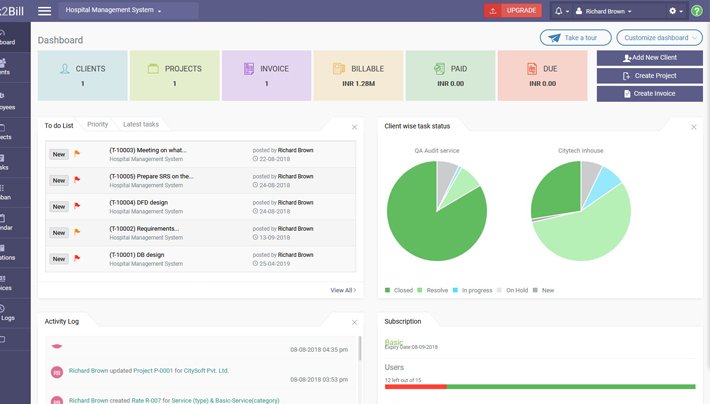
Task: Toggle Closed legend in task status chart
Action: (399, 290)
